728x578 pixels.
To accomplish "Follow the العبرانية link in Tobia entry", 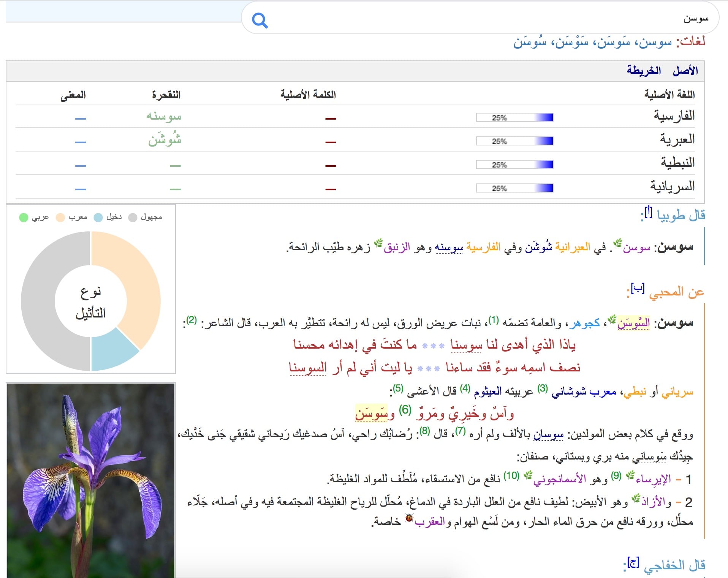I will click(x=573, y=247).
